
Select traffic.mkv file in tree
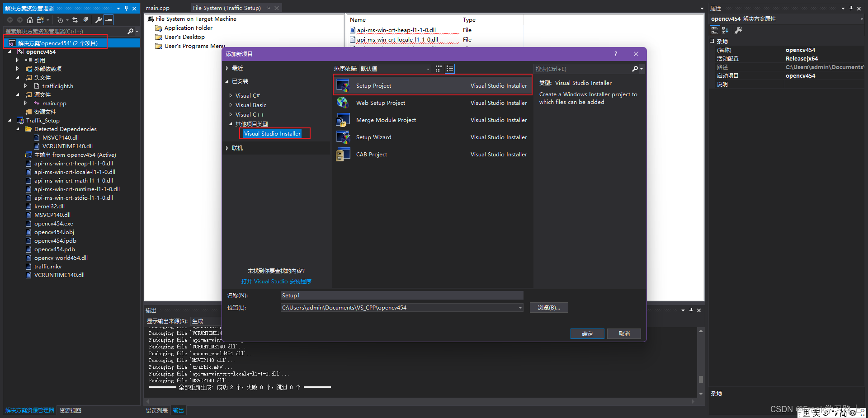point(48,266)
